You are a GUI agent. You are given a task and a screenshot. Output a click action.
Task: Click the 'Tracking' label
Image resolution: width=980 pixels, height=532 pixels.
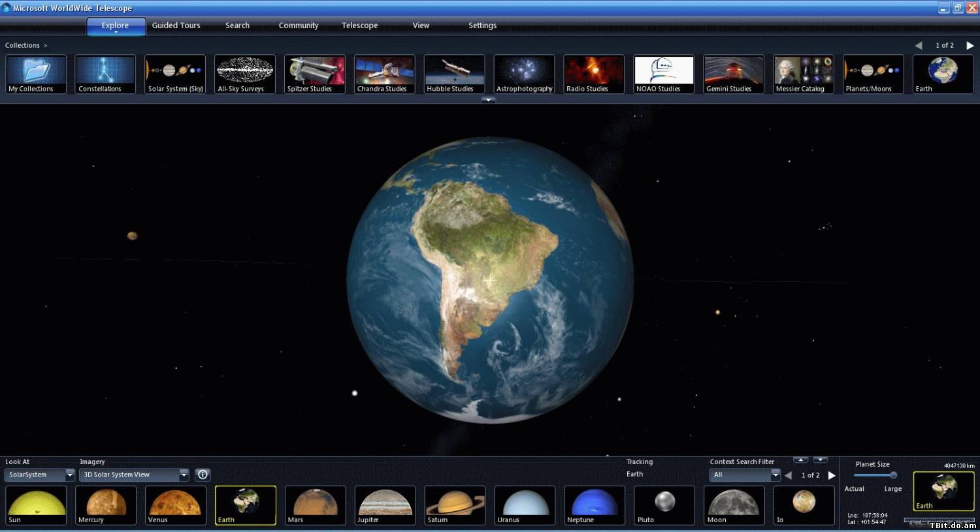coord(640,462)
